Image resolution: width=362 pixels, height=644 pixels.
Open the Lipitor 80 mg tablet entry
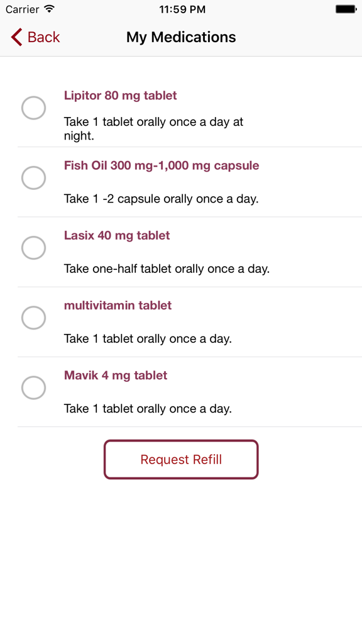[x=119, y=95]
